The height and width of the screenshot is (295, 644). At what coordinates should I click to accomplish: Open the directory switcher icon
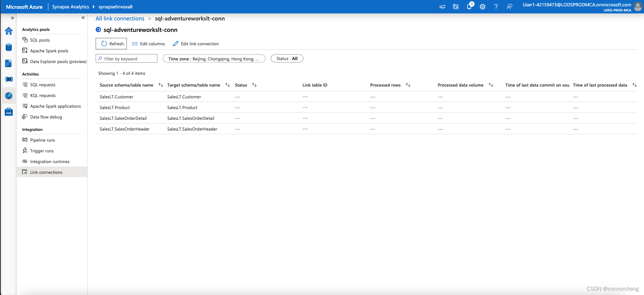point(456,7)
